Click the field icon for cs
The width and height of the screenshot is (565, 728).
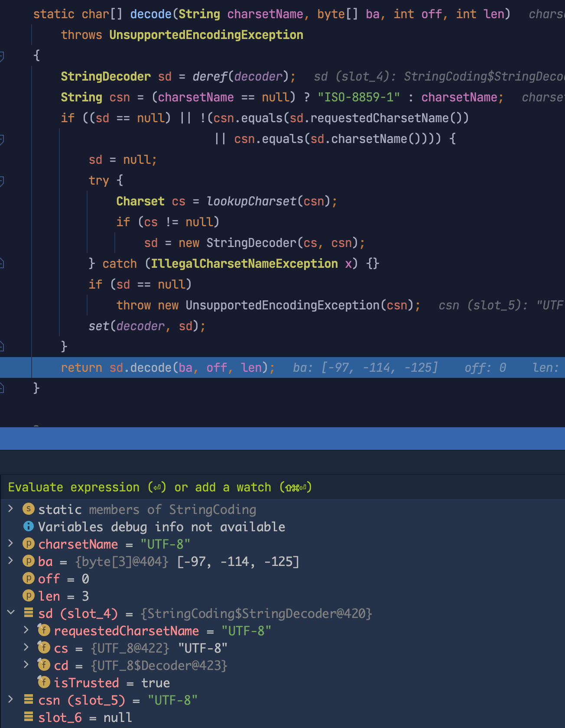click(44, 647)
